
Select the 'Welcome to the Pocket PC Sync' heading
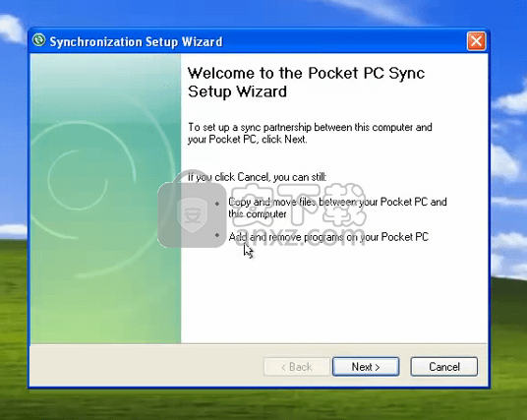(x=306, y=82)
